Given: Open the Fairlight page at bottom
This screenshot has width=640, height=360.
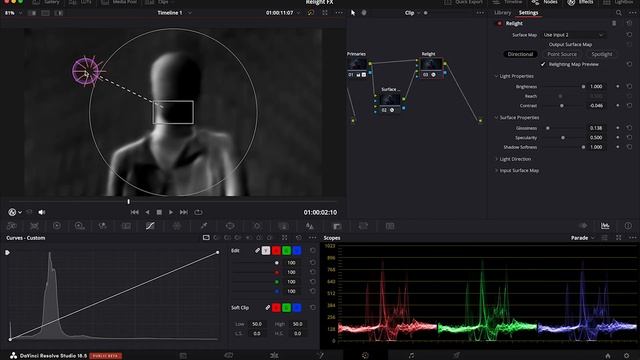Looking at the screenshot, I should 411,356.
